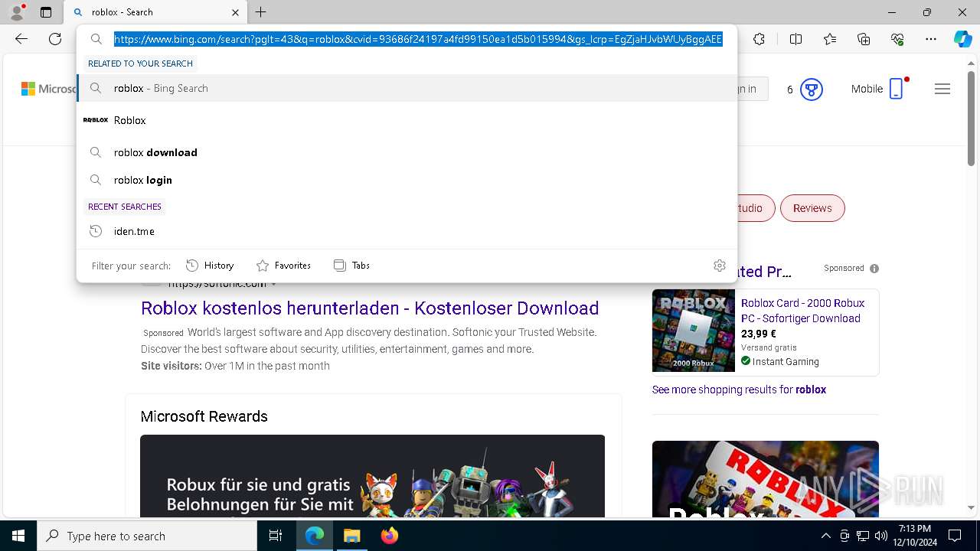Select the Reviews filter chip

click(812, 208)
